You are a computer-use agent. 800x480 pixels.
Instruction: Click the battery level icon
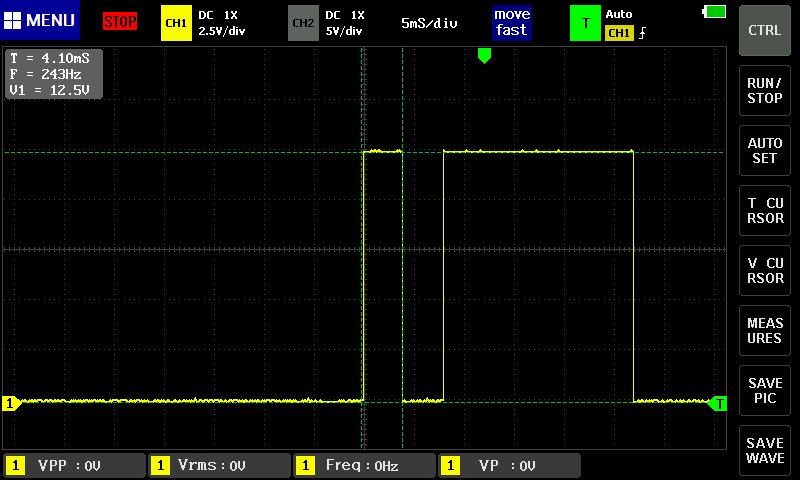click(x=714, y=11)
